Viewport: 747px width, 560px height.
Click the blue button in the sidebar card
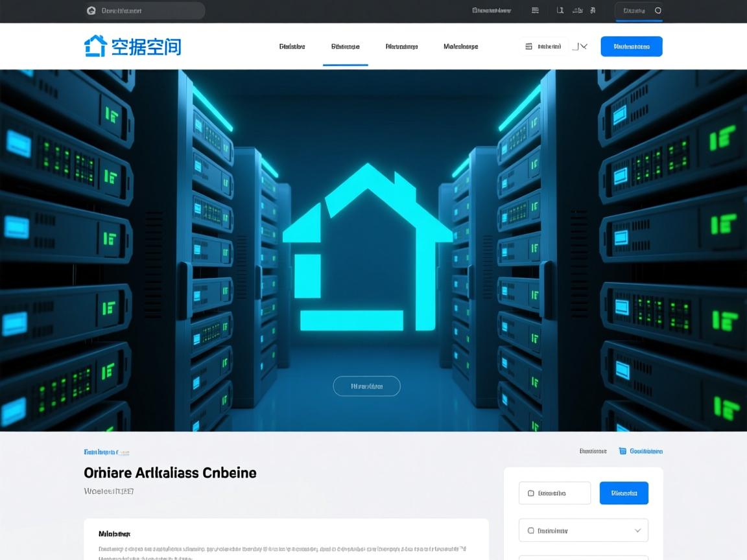point(624,493)
